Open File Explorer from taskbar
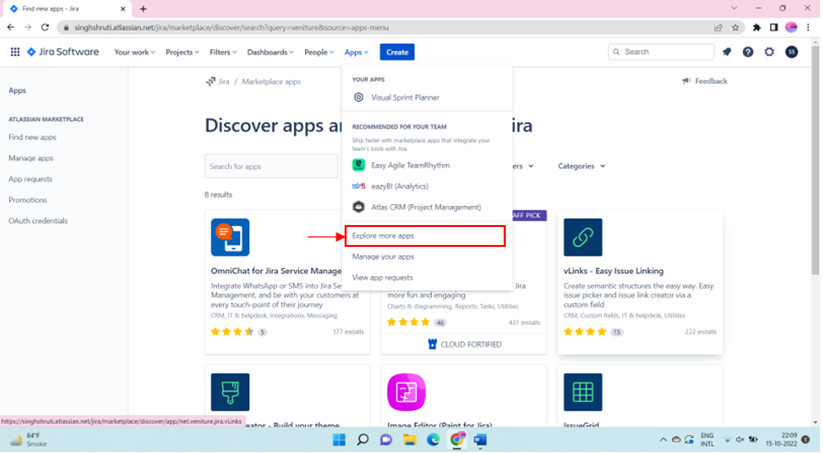This screenshot has width=823, height=453. (410, 440)
